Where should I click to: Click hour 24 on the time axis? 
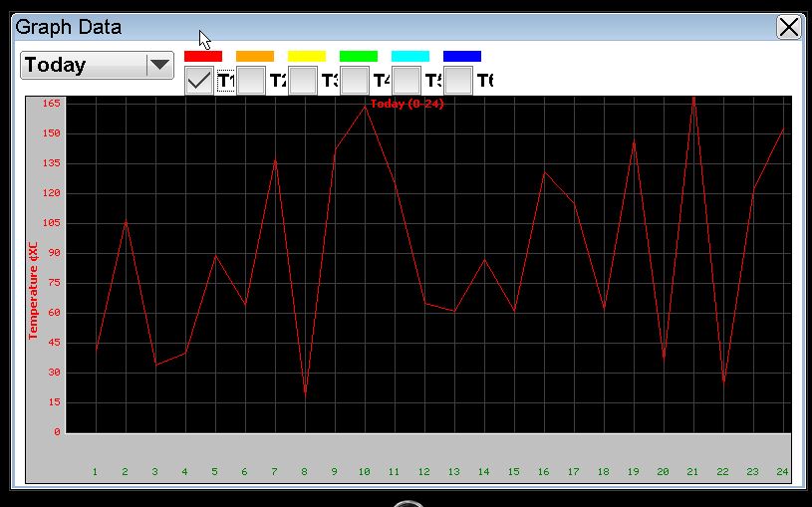click(x=782, y=472)
